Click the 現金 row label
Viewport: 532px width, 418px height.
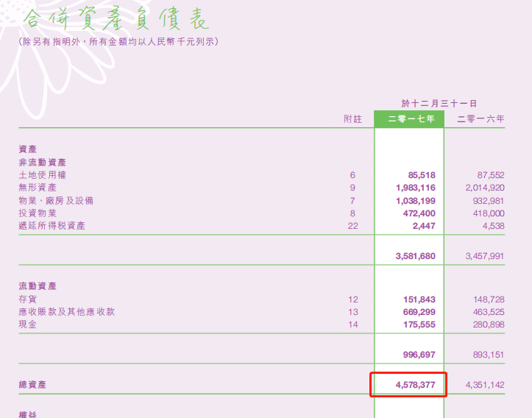tap(27, 325)
